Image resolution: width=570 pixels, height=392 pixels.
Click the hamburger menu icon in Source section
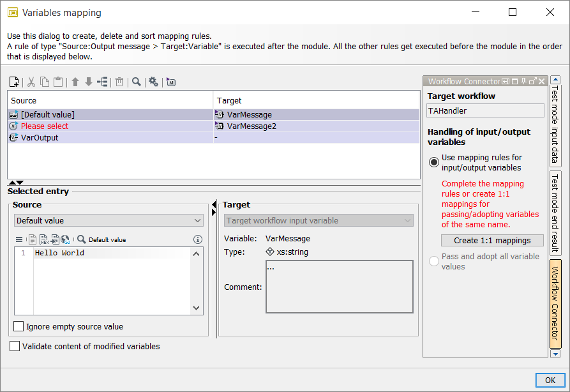pyautogui.click(x=19, y=239)
